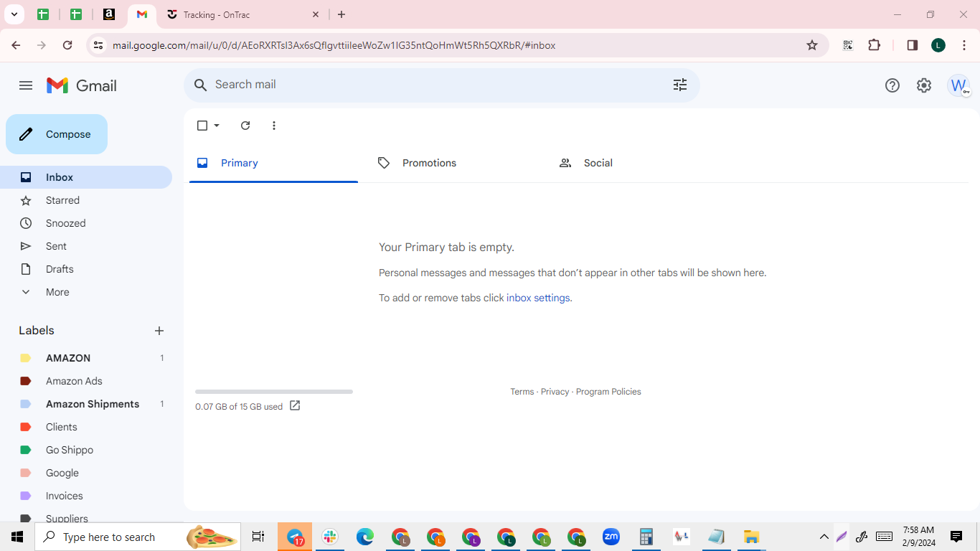Open Calculator from the taskbar
Screen dimensions: 980x551
point(646,537)
